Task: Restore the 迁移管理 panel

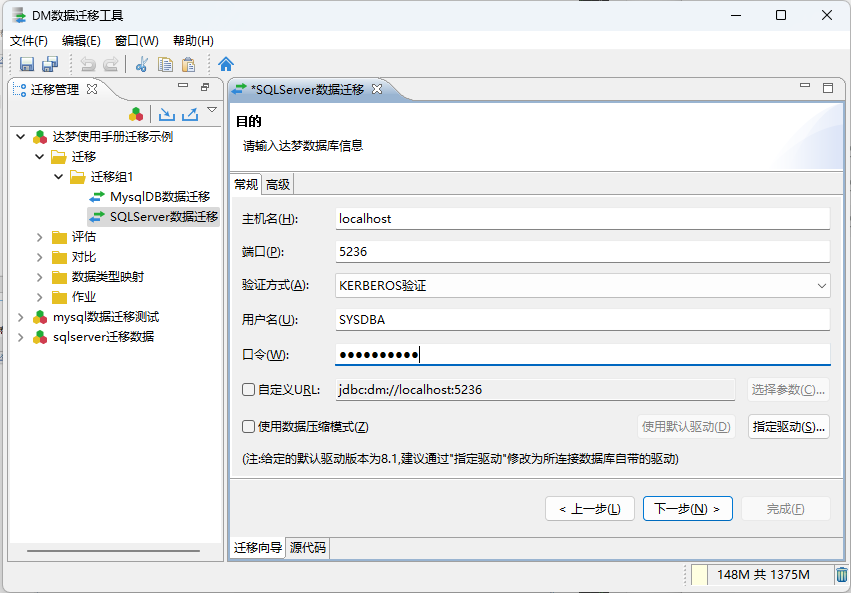Action: coord(205,87)
